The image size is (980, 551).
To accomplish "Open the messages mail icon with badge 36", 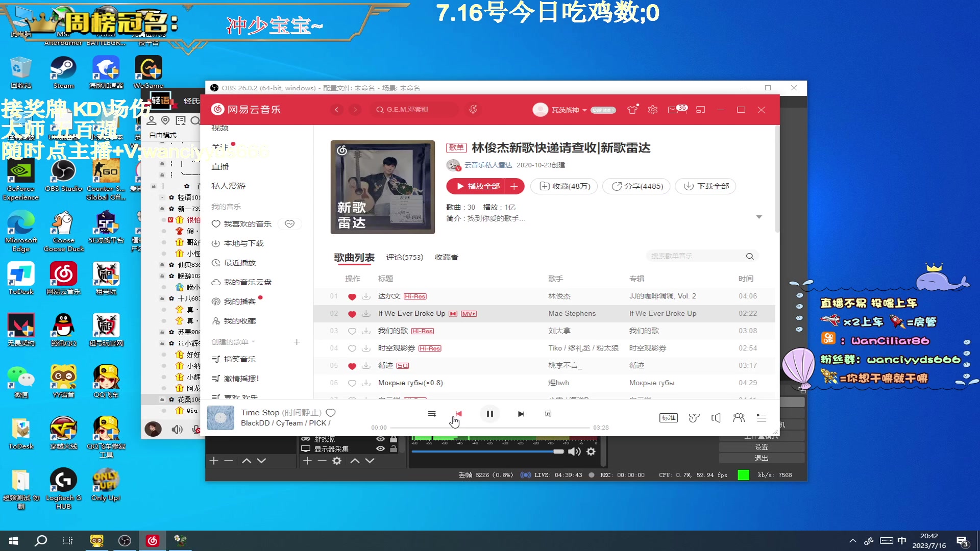I will pos(673,110).
